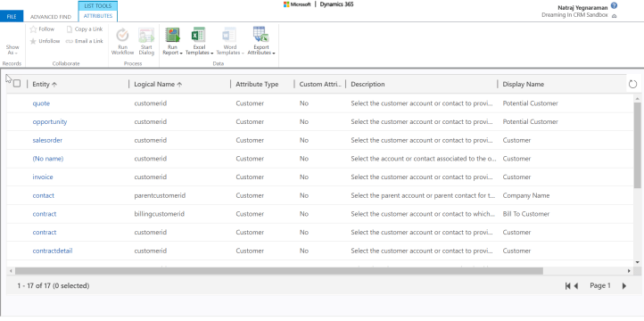The image size is (644, 321).
Task: Select the Attributes ribbon tab
Action: click(98, 16)
